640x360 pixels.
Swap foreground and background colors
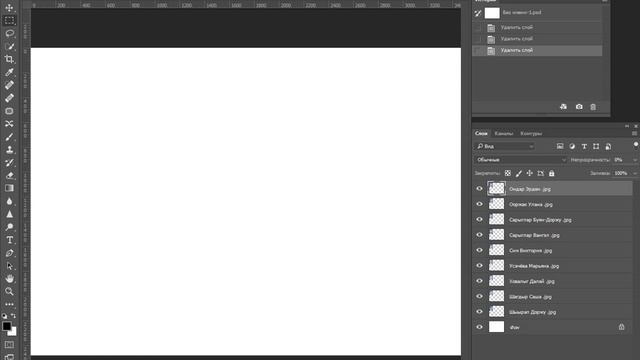[x=13, y=316]
